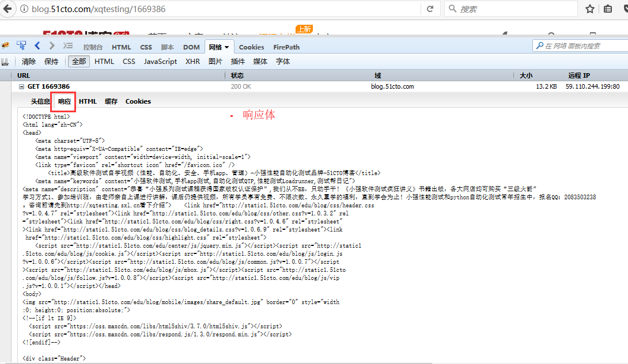Open the 缓存 request sub-tab
This screenshot has width=628, height=364.
click(111, 102)
